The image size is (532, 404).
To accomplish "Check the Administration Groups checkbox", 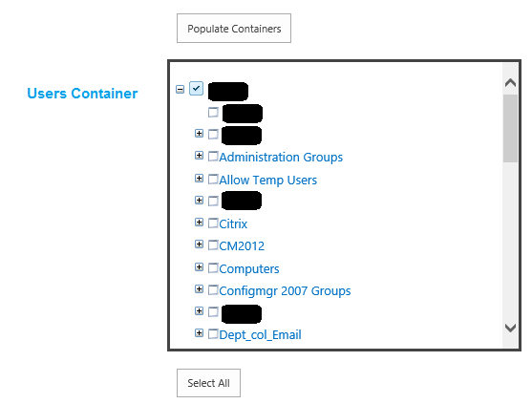I will (x=213, y=156).
